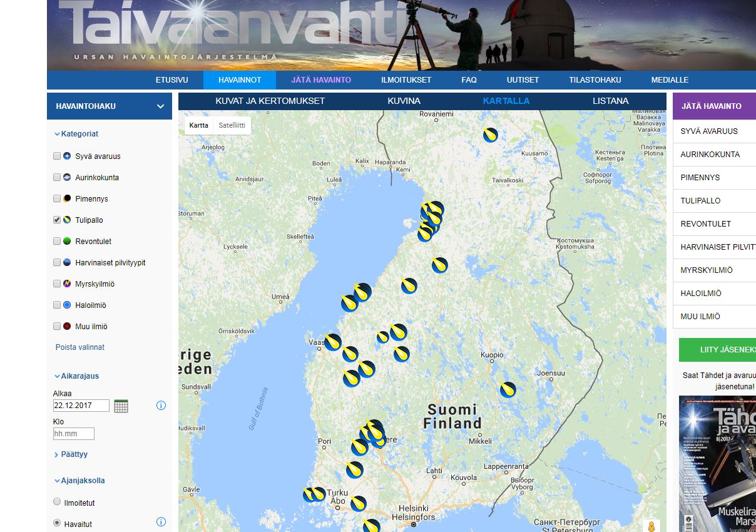This screenshot has width=756, height=532.
Task: Open the Tähdet ja avaruus magazine cover
Action: pyautogui.click(x=717, y=464)
